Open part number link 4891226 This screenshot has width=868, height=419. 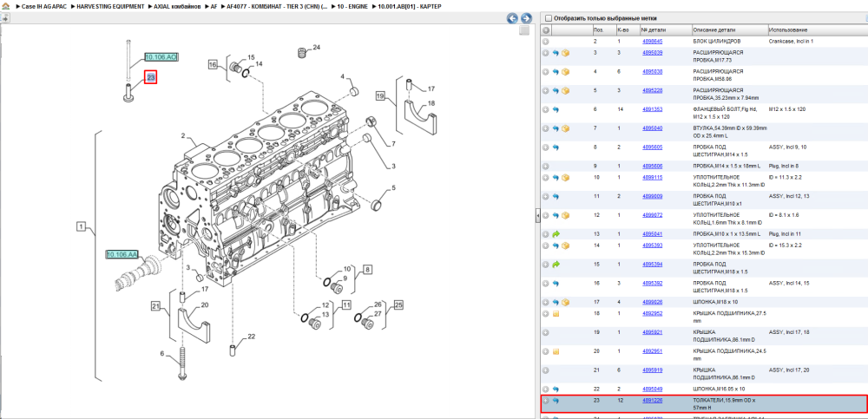coord(652,401)
